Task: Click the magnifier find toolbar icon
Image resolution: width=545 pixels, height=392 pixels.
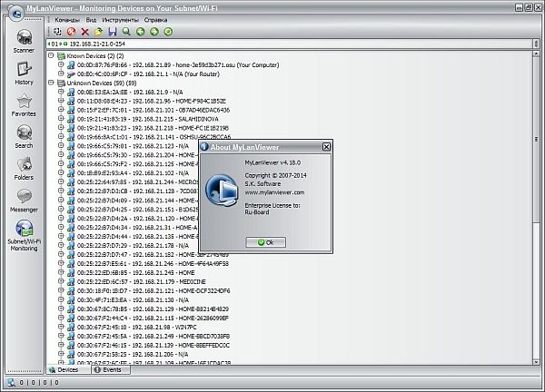Action: [x=126, y=31]
